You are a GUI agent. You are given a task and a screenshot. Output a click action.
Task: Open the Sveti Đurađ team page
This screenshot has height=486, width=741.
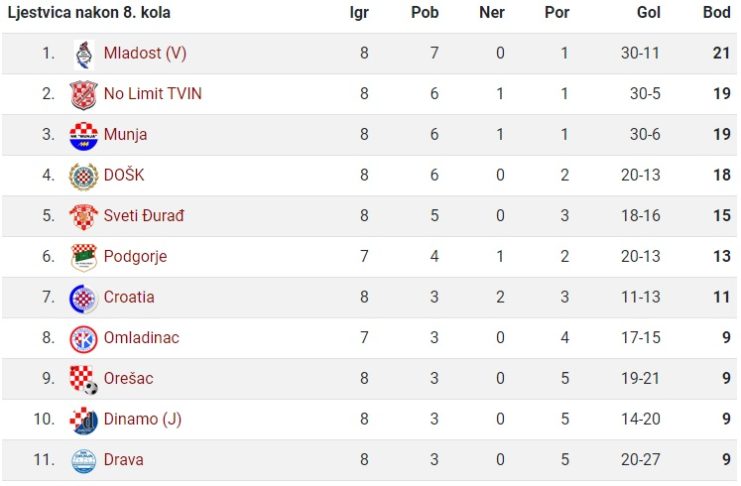[144, 216]
